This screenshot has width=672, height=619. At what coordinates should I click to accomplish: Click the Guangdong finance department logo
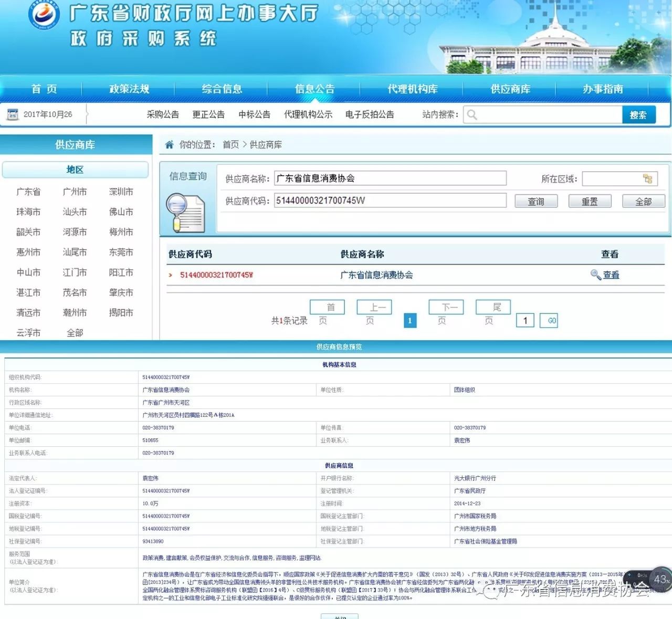[44, 16]
